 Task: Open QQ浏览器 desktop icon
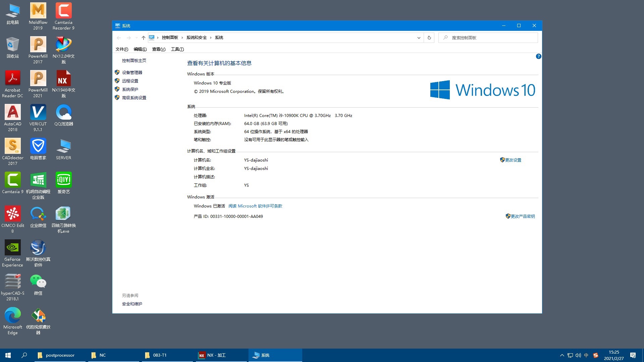point(63,115)
